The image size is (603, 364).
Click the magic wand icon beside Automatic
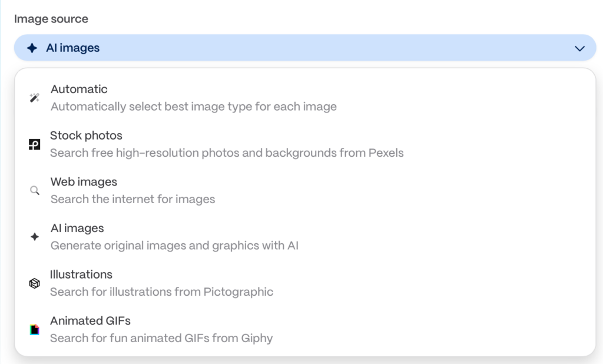click(35, 98)
